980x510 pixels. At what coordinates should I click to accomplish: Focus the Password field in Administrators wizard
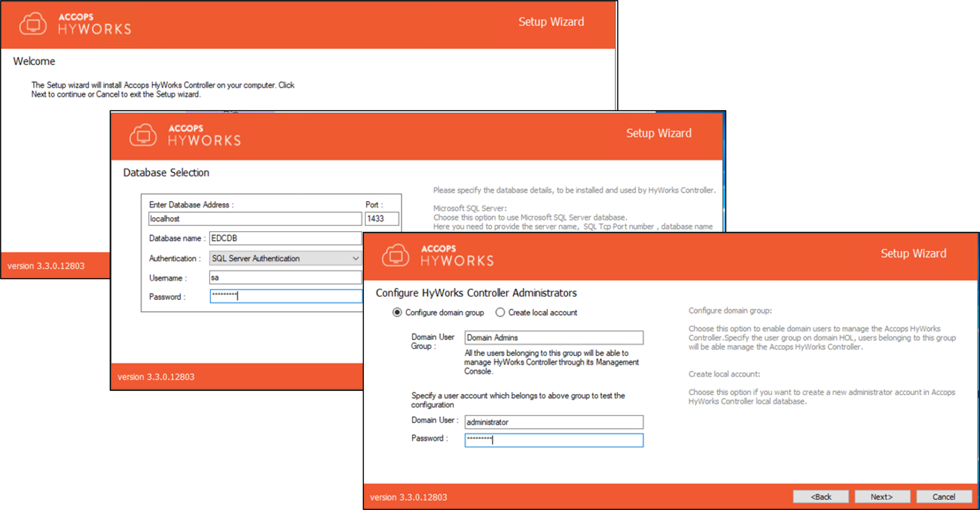(x=554, y=440)
